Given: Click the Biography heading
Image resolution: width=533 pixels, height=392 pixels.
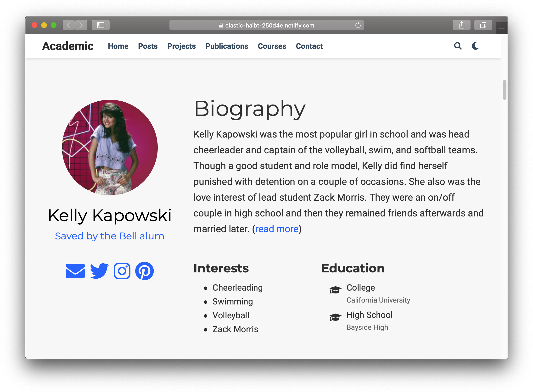Looking at the screenshot, I should [x=250, y=109].
